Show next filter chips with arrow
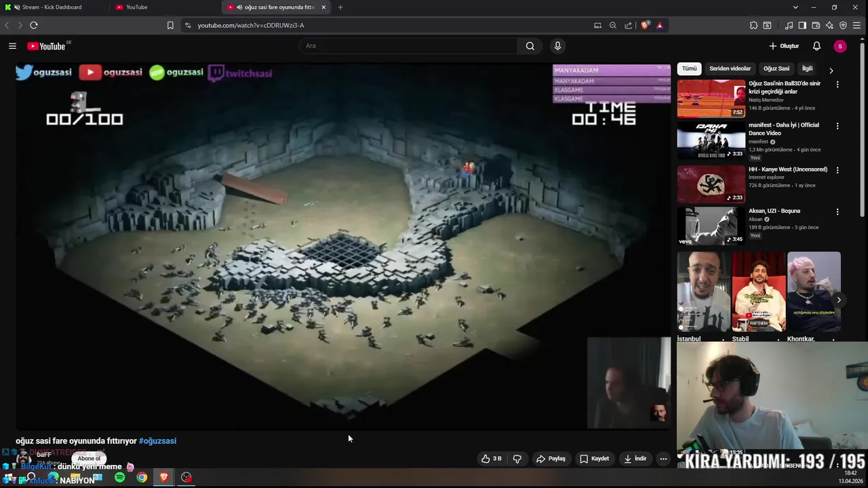Image resolution: width=868 pixels, height=488 pixels. (x=831, y=70)
